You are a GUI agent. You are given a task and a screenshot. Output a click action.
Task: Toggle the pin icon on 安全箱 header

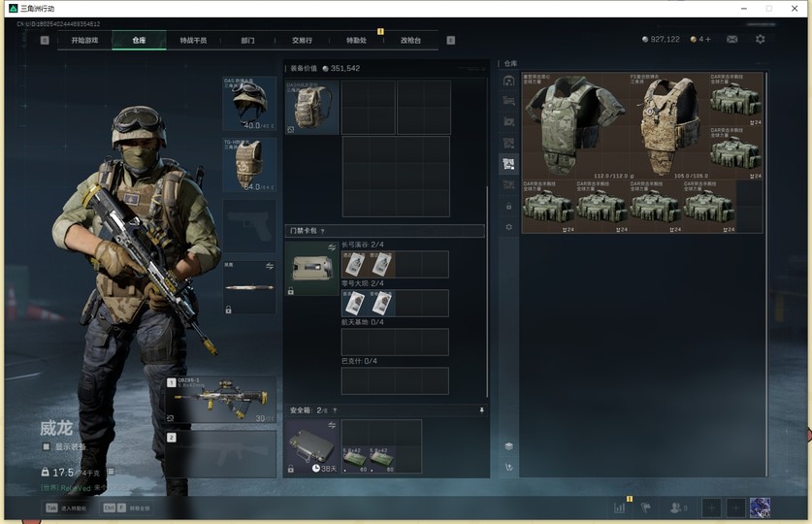click(x=481, y=410)
